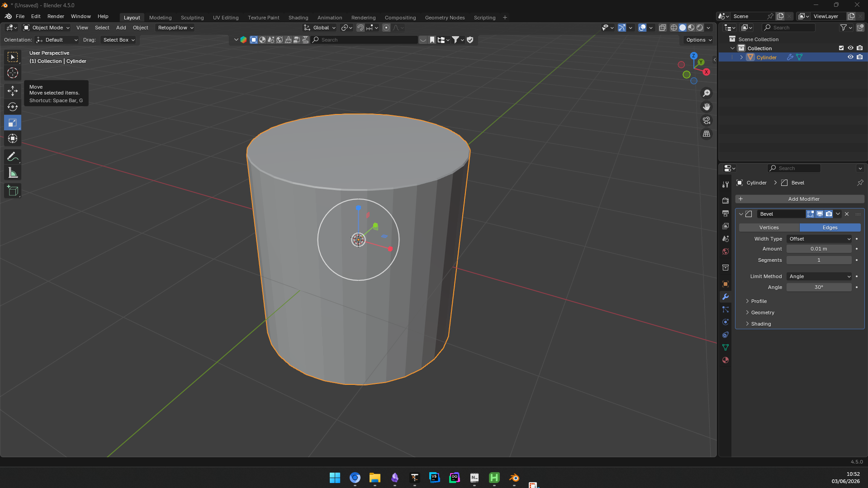Disable Cylinder in renders camera icon
868x488 pixels.
(x=860, y=57)
